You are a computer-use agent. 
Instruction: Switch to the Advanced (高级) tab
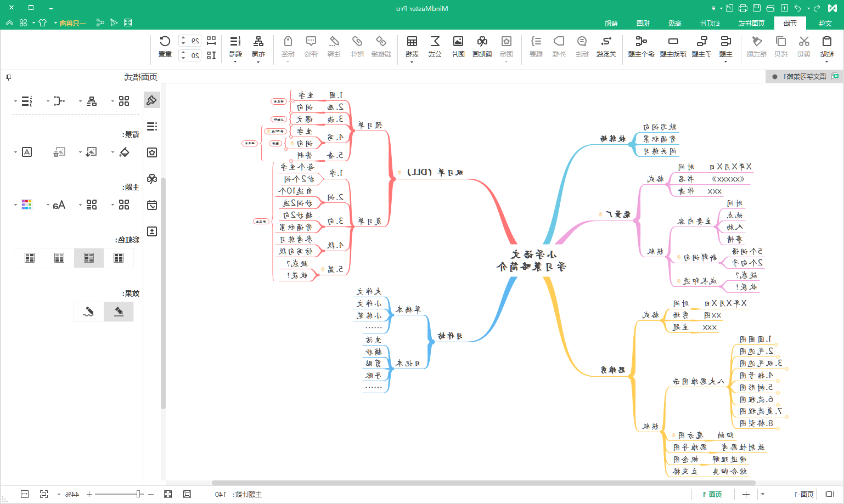tap(675, 23)
